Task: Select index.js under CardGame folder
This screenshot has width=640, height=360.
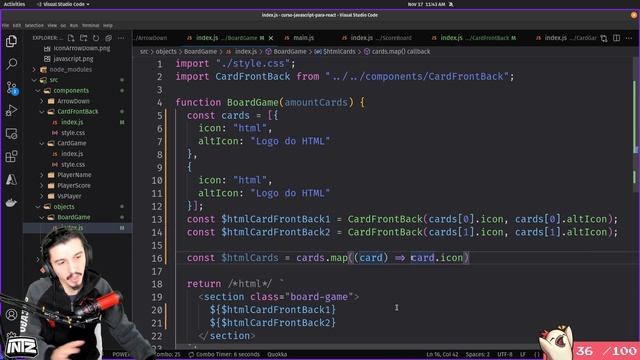Action: point(72,154)
